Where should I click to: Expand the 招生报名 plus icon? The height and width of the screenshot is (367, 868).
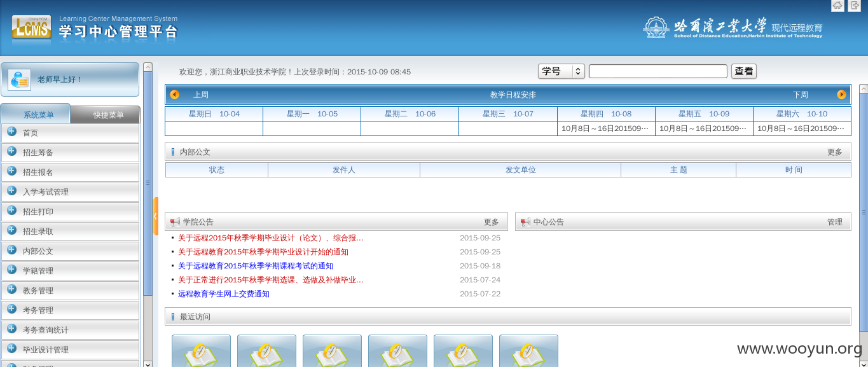pyautogui.click(x=11, y=172)
